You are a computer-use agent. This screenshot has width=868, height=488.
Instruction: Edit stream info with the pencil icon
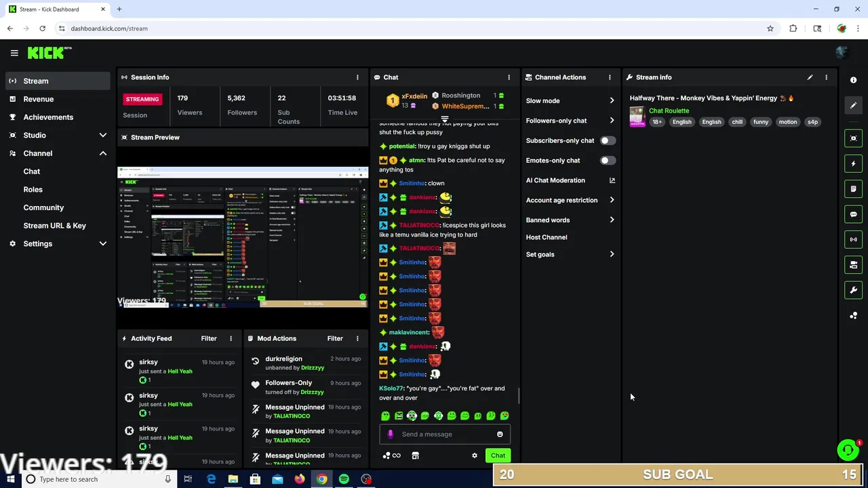click(810, 77)
